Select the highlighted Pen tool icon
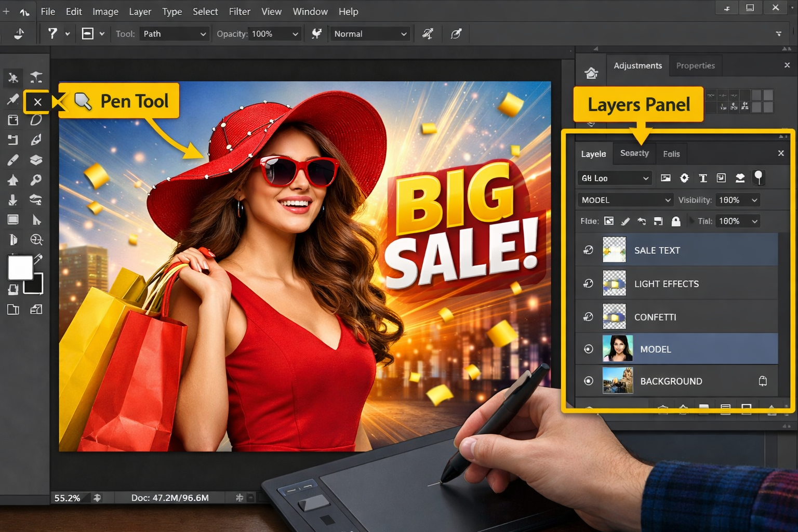Image resolution: width=798 pixels, height=532 pixels. tap(37, 102)
